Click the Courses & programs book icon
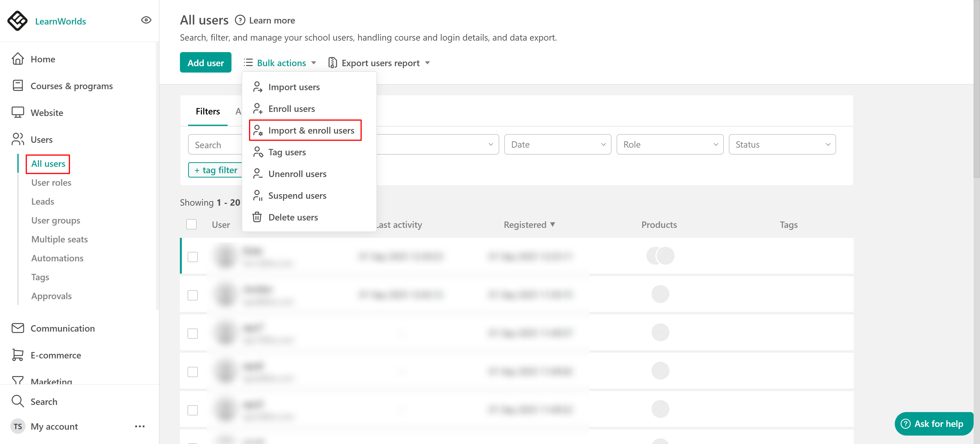 (18, 86)
